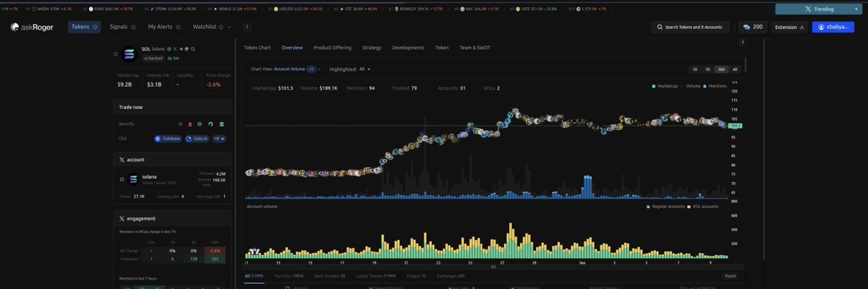The height and width of the screenshot is (289, 868).
Task: Open the SOL Telegram icon
Action: (181, 48)
